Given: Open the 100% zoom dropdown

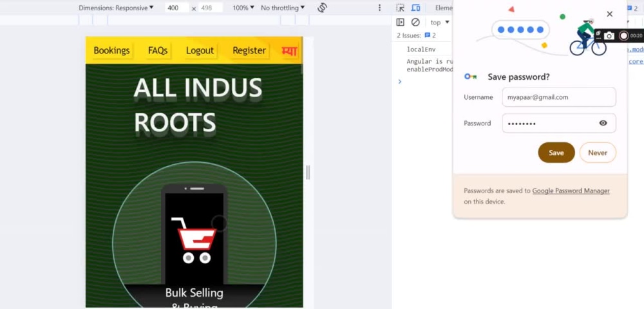Looking at the screenshot, I should coord(243,8).
